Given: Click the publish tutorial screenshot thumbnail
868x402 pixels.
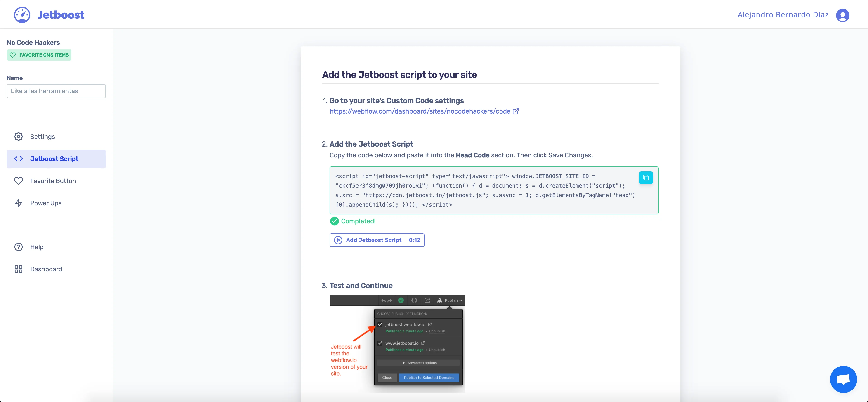Looking at the screenshot, I should click(x=397, y=344).
